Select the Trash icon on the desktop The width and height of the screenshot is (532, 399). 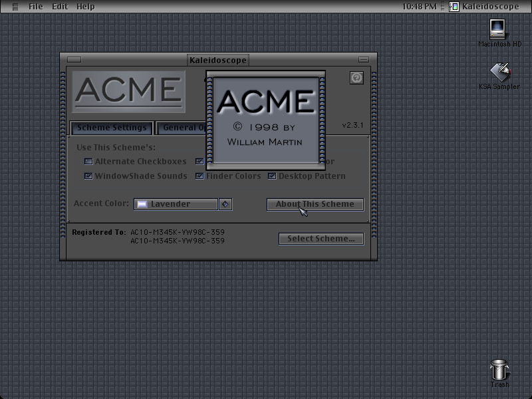tap(499, 370)
